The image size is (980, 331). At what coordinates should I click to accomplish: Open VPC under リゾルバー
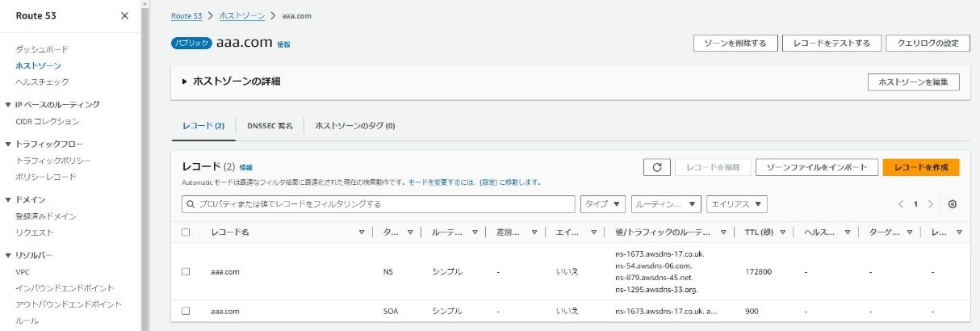23,272
